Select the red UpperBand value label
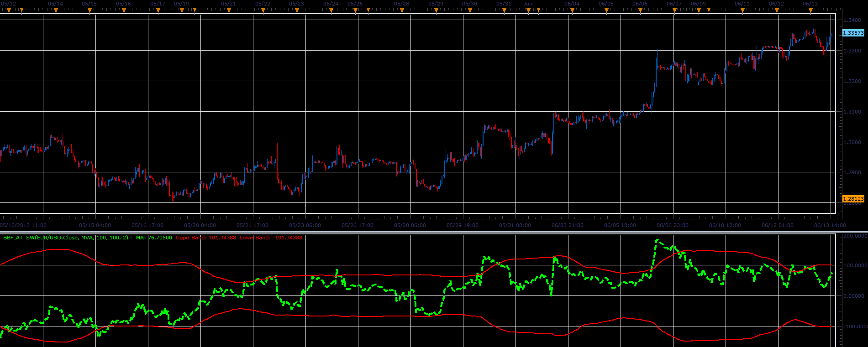 tap(206, 238)
